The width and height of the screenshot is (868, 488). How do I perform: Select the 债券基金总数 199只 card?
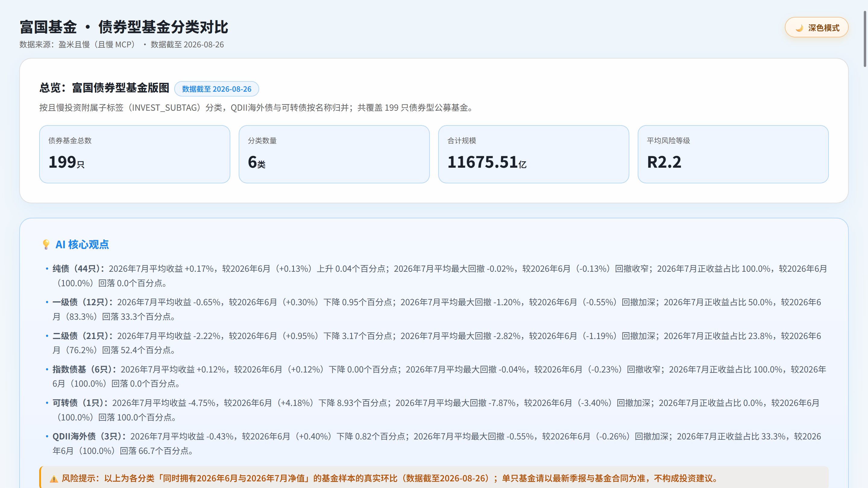click(134, 154)
